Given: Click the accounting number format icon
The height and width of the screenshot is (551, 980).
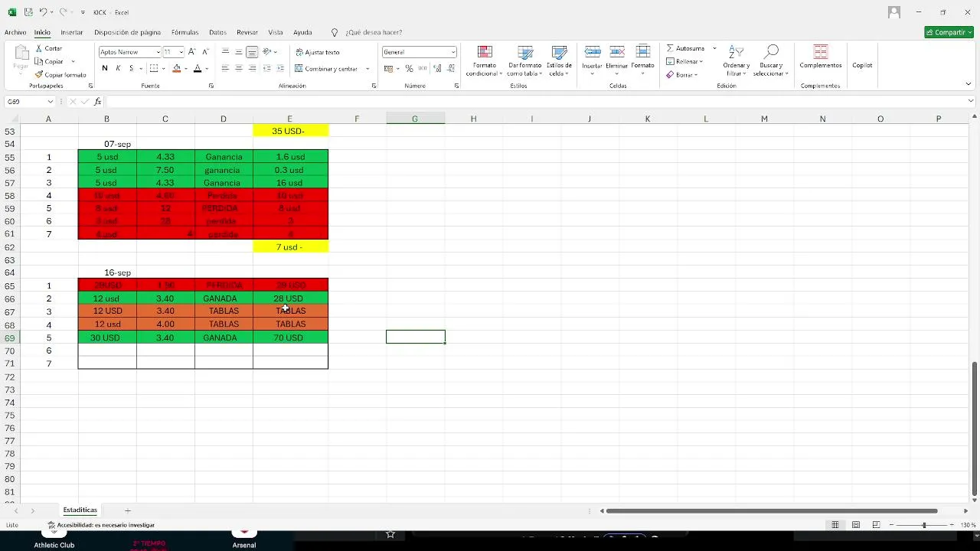Looking at the screenshot, I should [388, 68].
